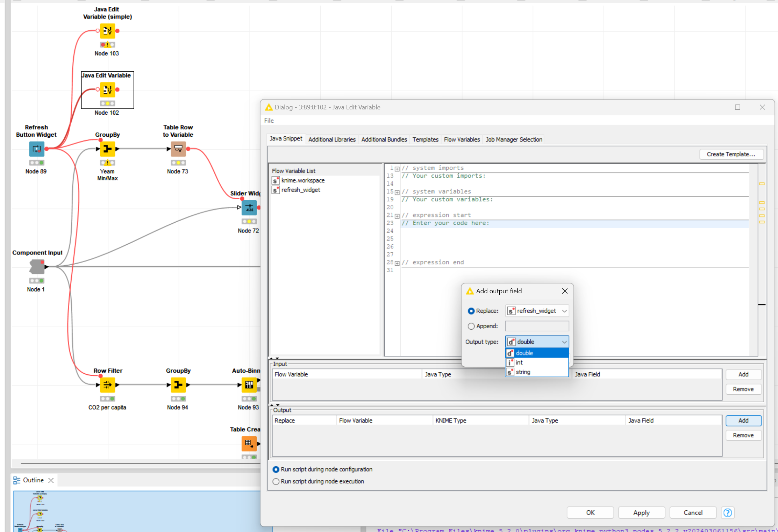Choose int from the output type list
778x532 pixels.
[x=537, y=362]
